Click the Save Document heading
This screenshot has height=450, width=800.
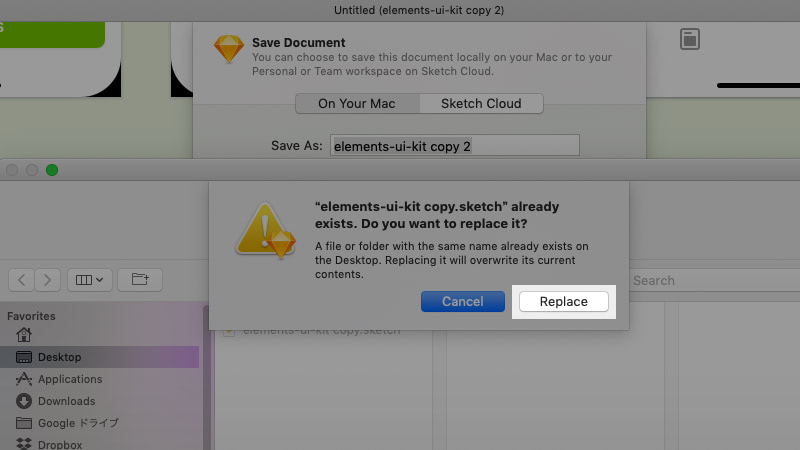click(298, 42)
